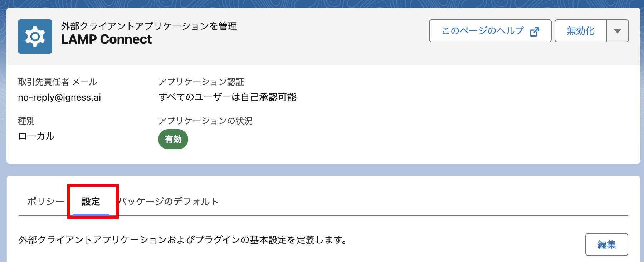644x262 pixels.
Task: Open the パッケージのデフォルト tab
Action: [x=169, y=202]
